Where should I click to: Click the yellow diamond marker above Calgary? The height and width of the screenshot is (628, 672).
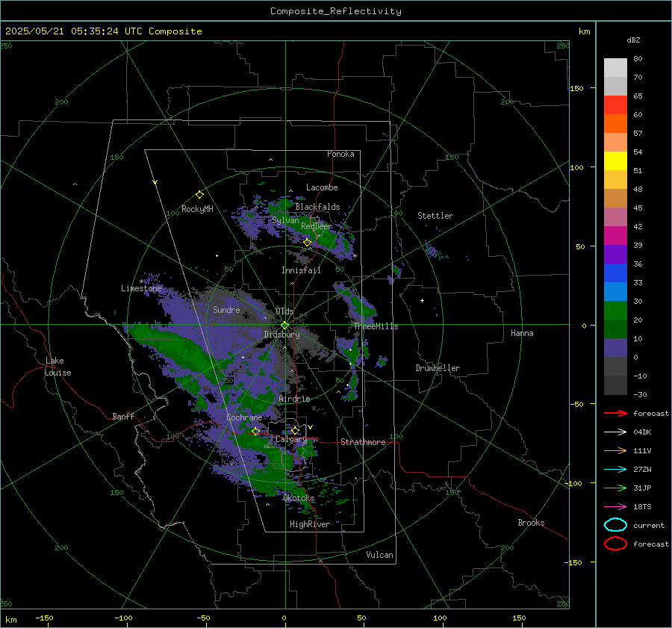295,430
